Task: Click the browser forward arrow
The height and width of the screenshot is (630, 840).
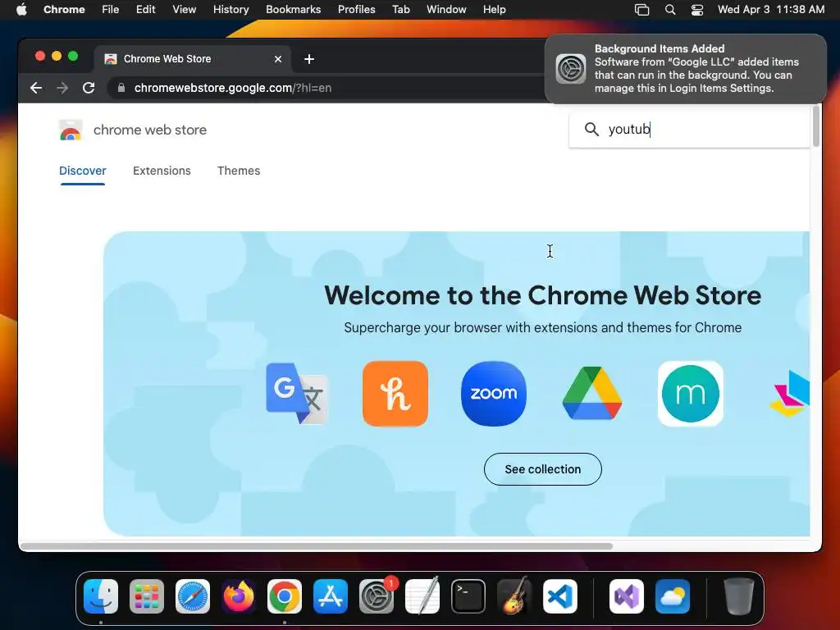Action: tap(62, 88)
